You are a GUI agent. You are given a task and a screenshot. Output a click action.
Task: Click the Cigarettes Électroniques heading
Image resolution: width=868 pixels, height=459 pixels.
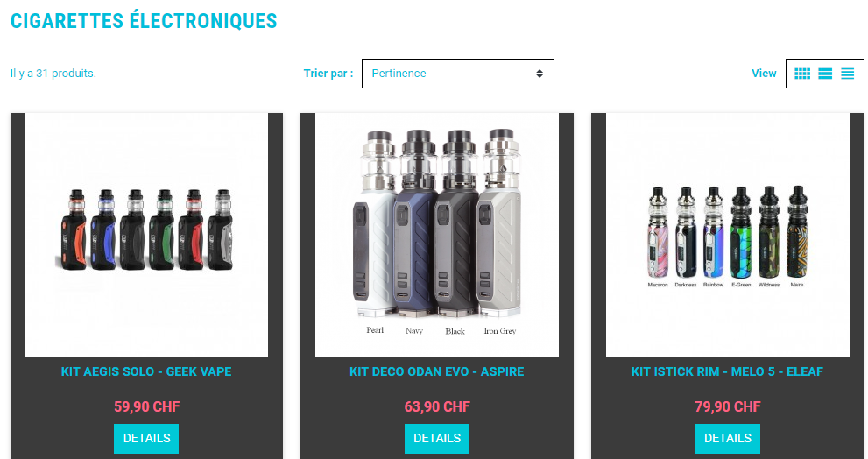144,21
